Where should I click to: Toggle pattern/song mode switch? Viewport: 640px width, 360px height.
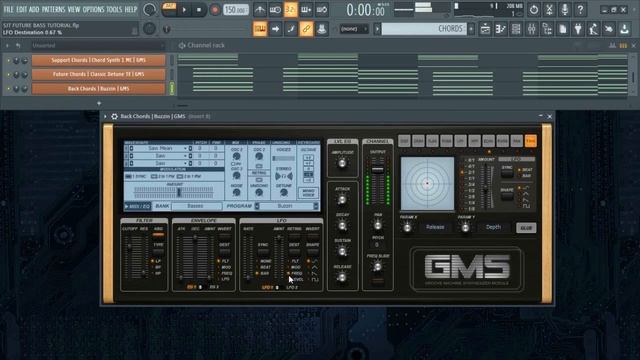point(169,10)
